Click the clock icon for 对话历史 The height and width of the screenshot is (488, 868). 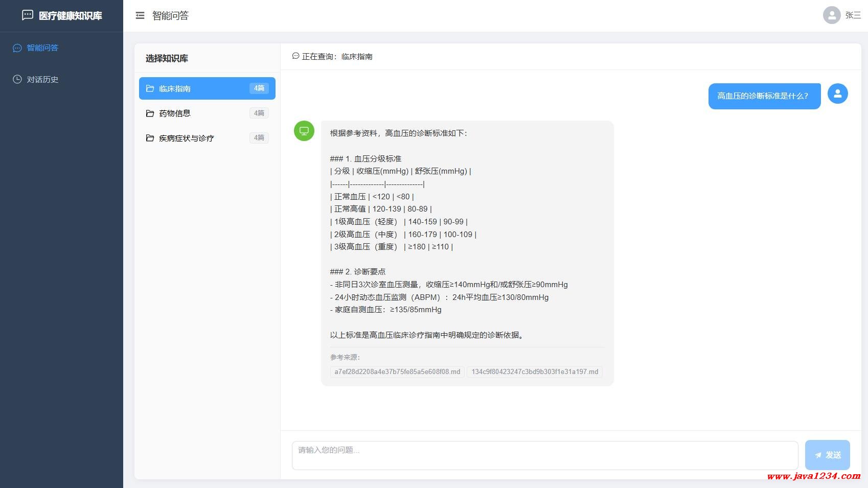click(x=17, y=79)
